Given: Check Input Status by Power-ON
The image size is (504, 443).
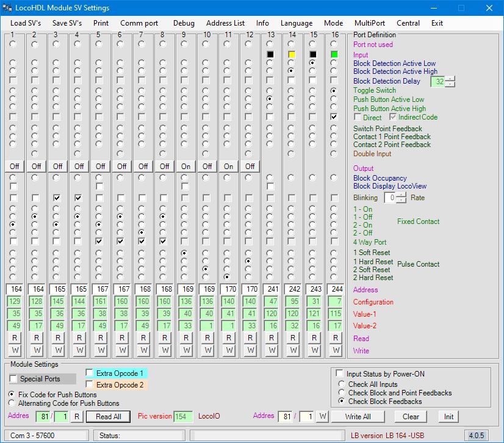Looking at the screenshot, I should click(339, 373).
